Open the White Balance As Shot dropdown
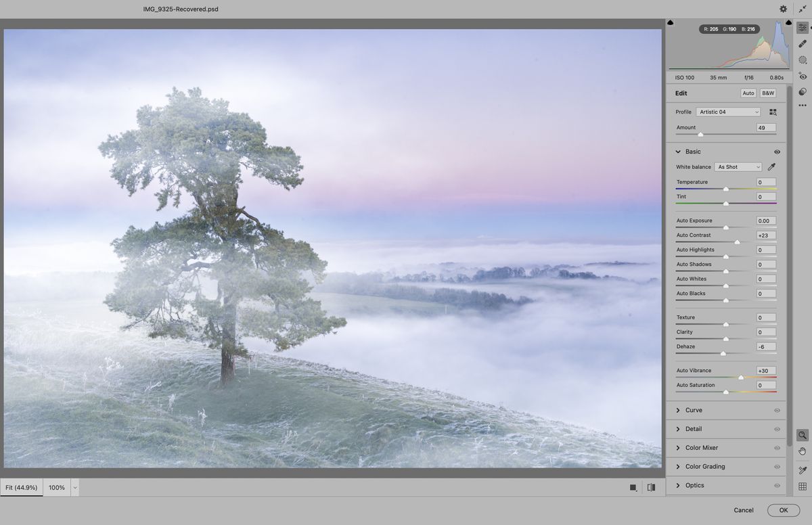 coord(738,166)
